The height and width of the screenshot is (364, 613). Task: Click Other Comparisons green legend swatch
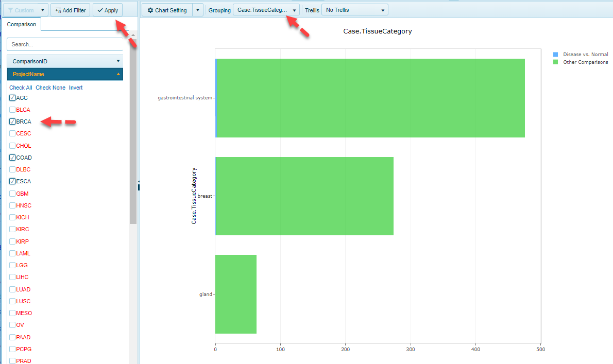tap(555, 62)
